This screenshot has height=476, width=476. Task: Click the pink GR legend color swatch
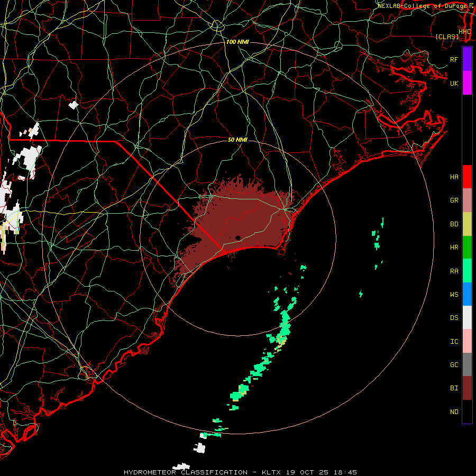click(467, 200)
